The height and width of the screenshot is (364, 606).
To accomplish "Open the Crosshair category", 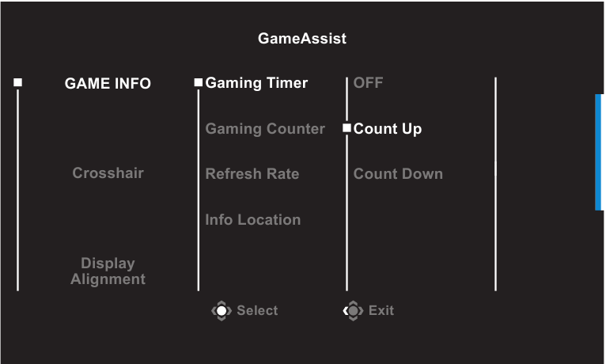I will tap(108, 173).
